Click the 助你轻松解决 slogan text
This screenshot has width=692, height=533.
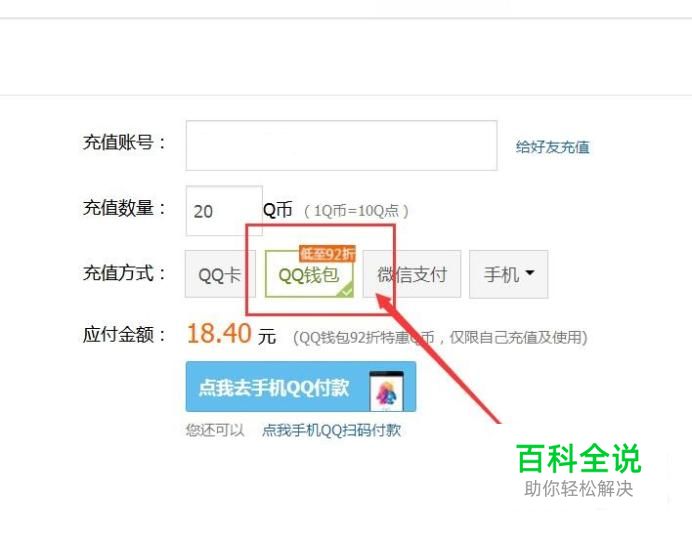579,489
